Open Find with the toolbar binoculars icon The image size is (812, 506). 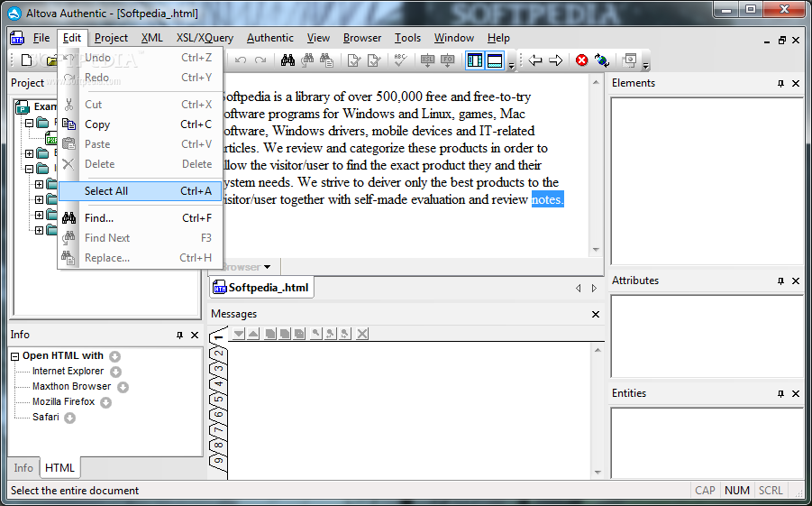pos(287,60)
